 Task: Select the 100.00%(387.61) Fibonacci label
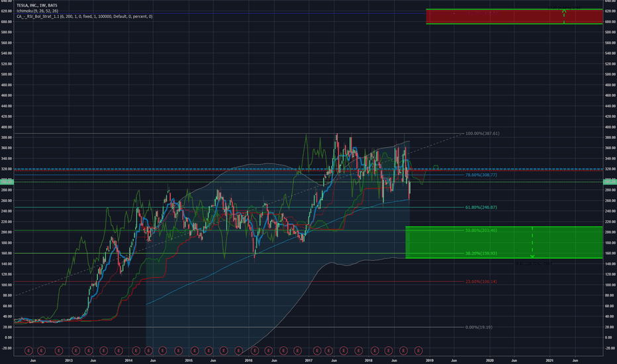click(x=482, y=134)
